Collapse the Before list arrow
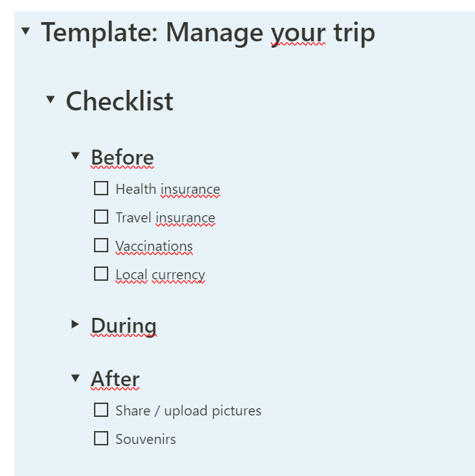 click(x=75, y=155)
